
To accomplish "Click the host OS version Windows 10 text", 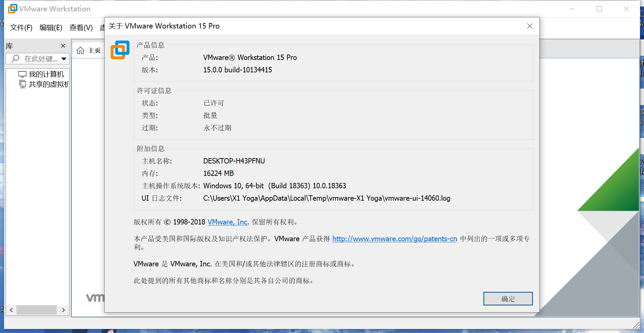I will (275, 186).
